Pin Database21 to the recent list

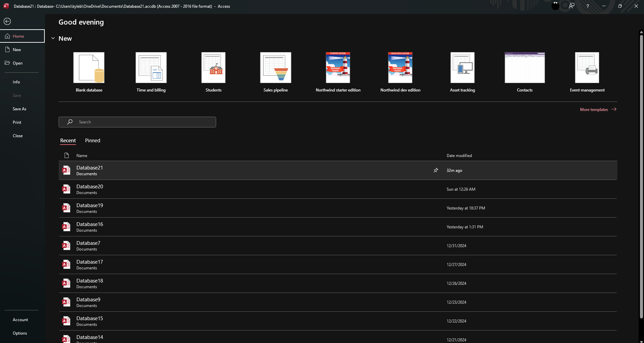(x=436, y=170)
